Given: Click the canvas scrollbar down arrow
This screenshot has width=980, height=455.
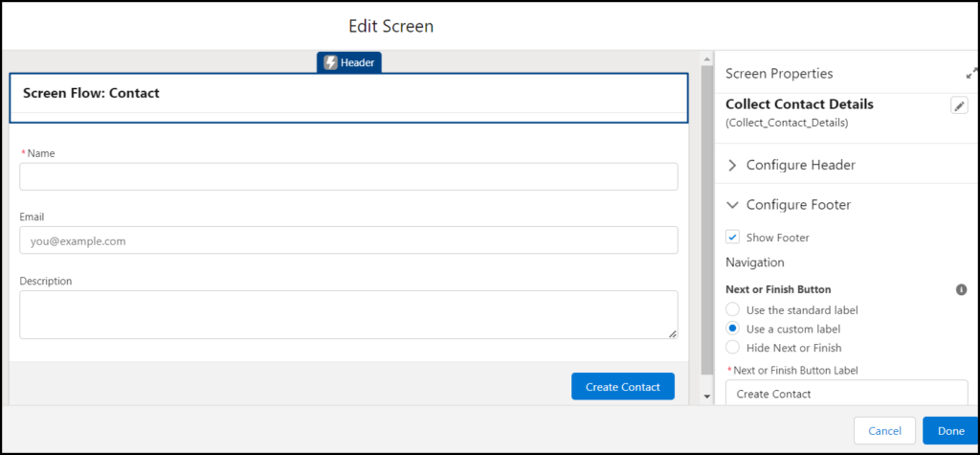Looking at the screenshot, I should (x=707, y=397).
